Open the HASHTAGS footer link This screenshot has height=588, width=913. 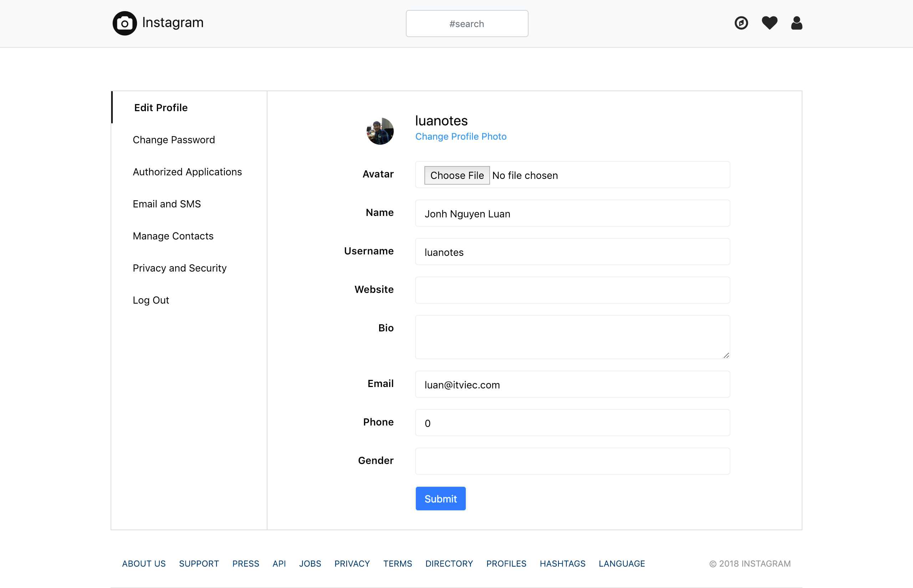click(x=562, y=563)
